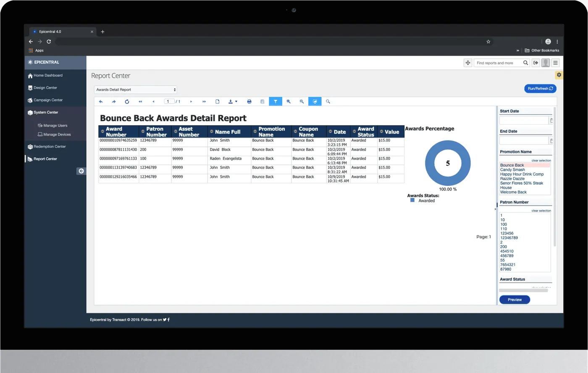Open Campaign Center in sidebar
Screen dimensions: 588x373
point(45,100)
